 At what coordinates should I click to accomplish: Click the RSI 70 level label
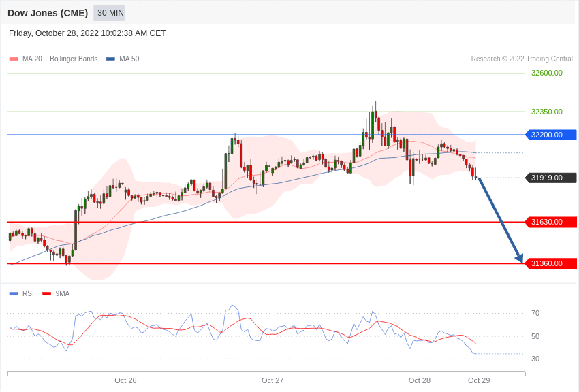[x=535, y=314]
